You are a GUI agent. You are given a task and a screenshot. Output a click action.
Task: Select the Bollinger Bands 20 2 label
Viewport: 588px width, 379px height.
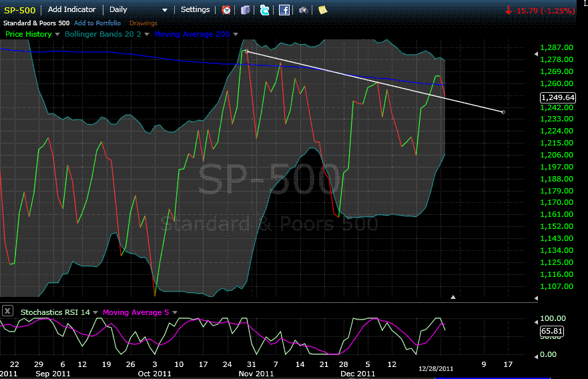[x=103, y=34]
